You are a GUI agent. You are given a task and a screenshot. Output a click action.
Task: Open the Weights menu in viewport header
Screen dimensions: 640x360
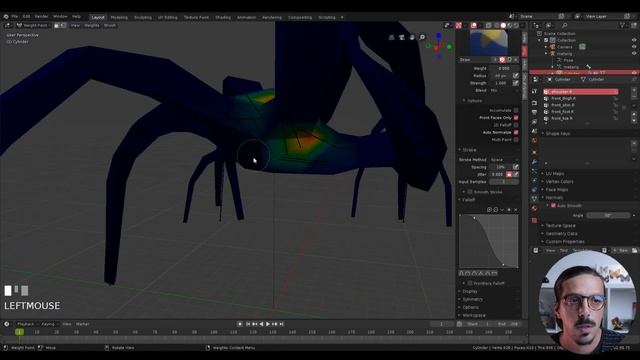click(x=92, y=25)
